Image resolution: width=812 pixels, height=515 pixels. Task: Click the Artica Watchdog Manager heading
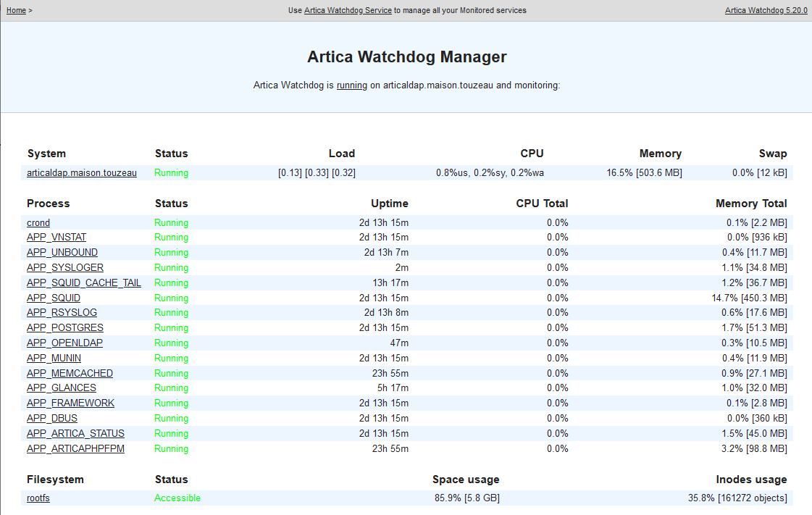pyautogui.click(x=406, y=56)
